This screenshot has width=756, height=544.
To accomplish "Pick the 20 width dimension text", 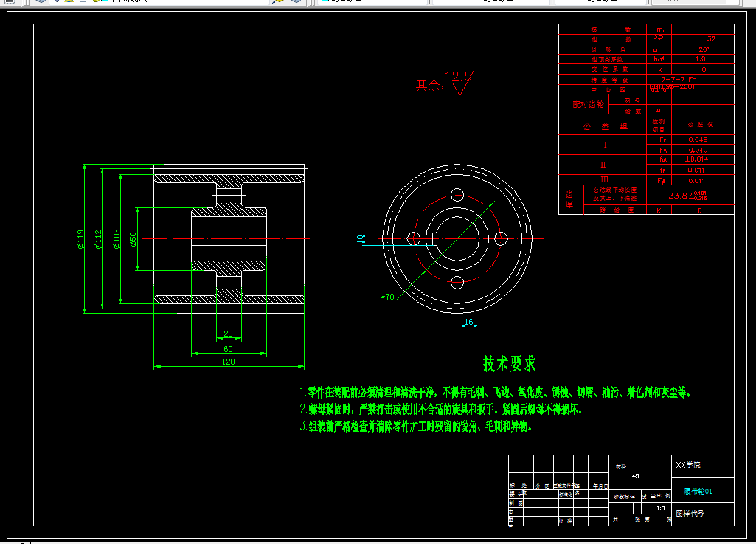I will pos(228,334).
